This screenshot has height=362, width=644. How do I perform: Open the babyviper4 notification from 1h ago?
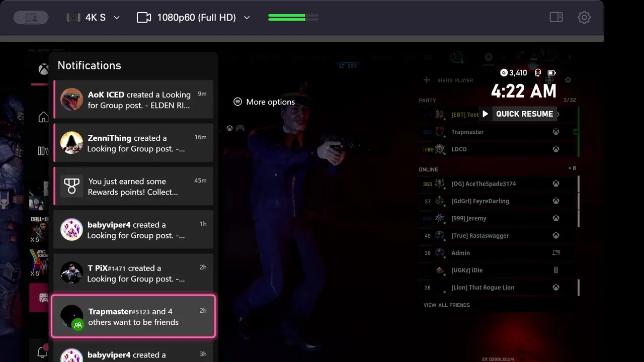133,230
